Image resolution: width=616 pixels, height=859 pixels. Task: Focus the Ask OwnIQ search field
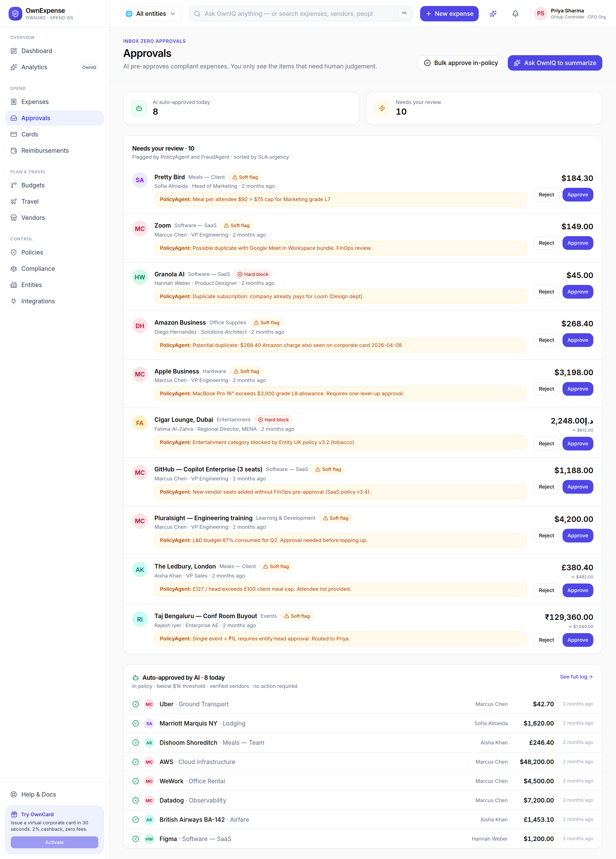(301, 14)
